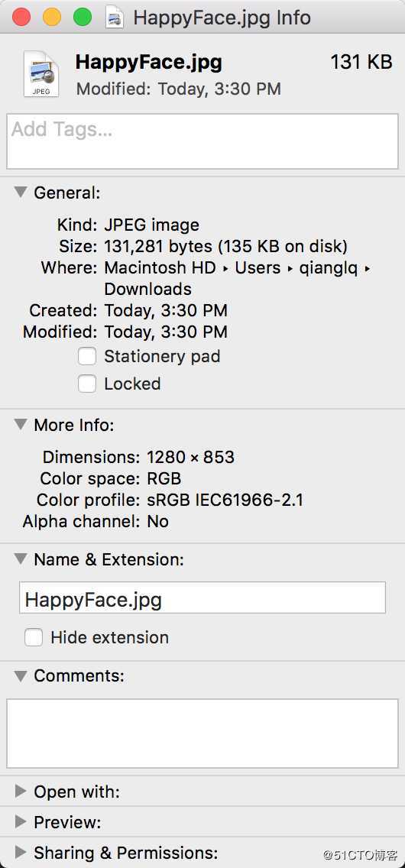Click the Downloads path text
405x868 pixels.
[x=147, y=289]
